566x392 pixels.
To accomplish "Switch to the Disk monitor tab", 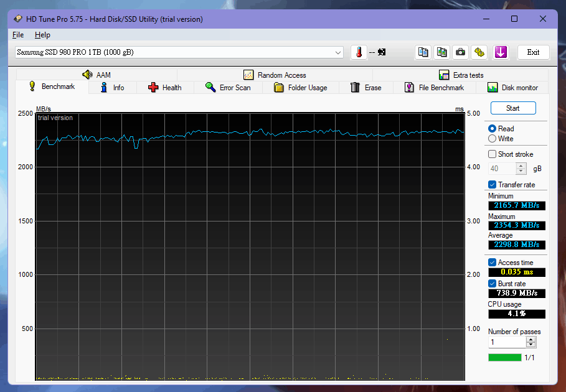I will [512, 88].
